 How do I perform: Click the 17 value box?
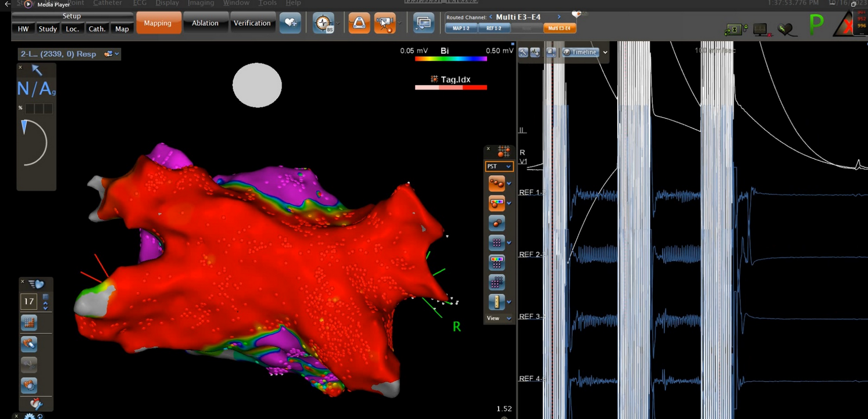[29, 302]
